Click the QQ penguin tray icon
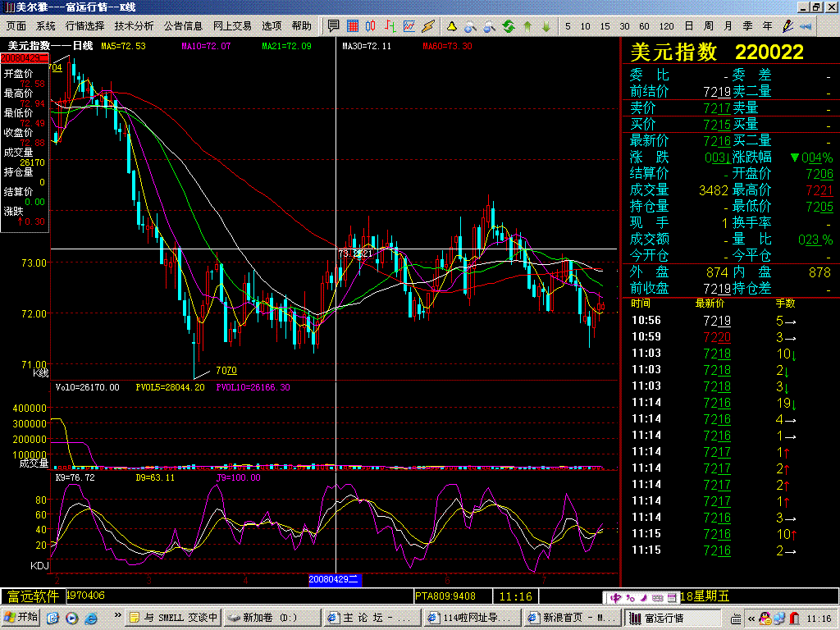 click(x=766, y=619)
